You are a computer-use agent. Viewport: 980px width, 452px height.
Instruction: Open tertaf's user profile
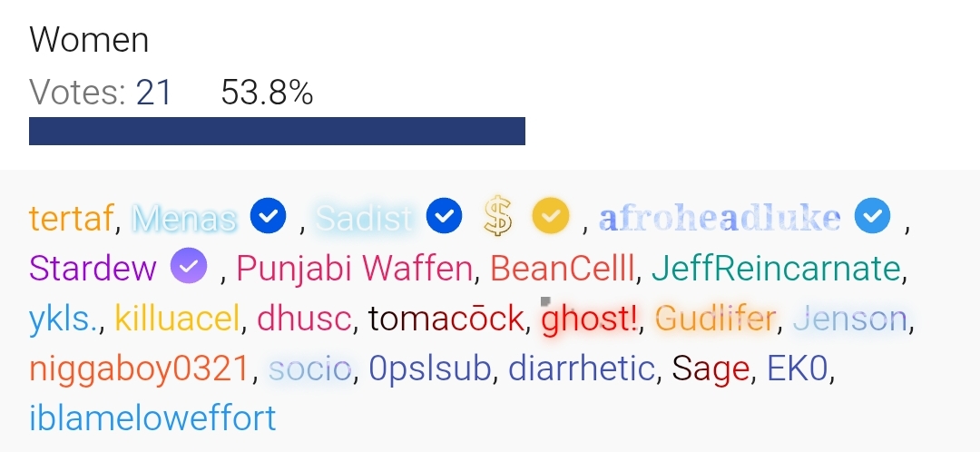pos(72,217)
